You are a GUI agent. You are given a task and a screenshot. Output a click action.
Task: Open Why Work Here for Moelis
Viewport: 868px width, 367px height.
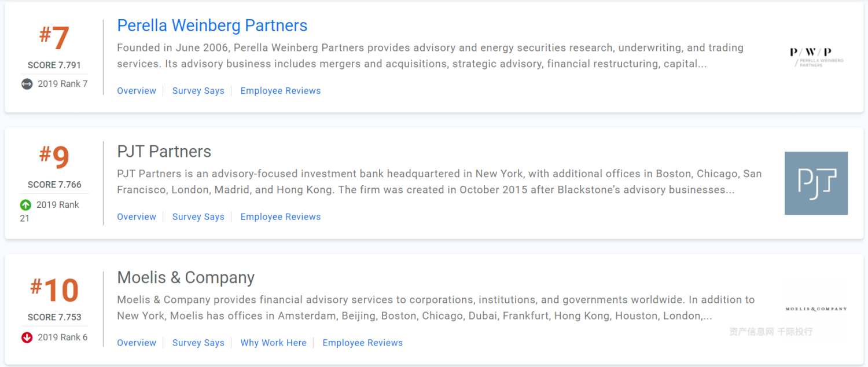click(273, 343)
